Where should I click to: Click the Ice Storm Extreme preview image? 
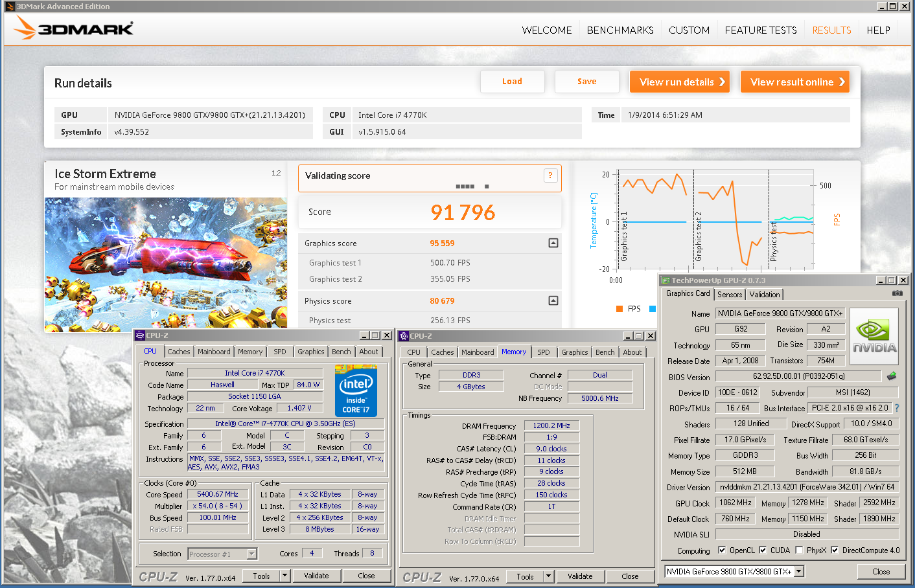click(x=166, y=264)
